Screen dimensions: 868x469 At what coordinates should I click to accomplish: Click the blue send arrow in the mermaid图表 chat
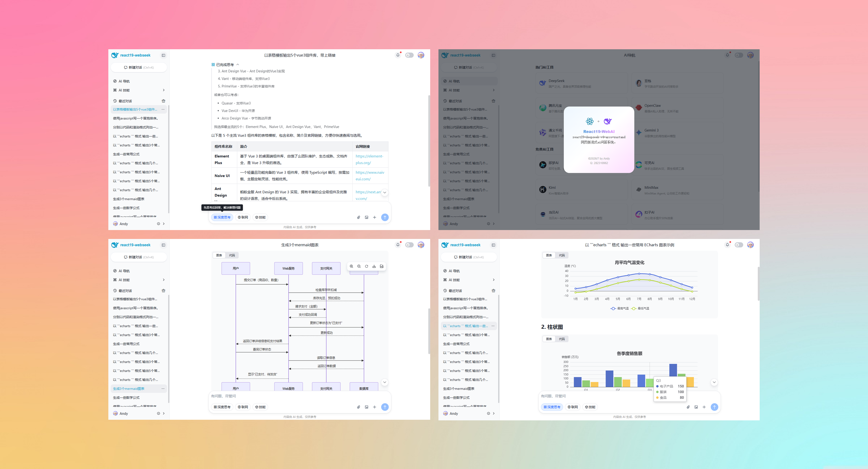click(385, 407)
